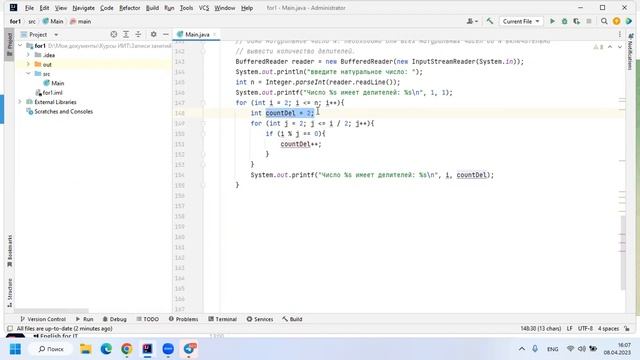This screenshot has width=640, height=360.
Task: Toggle Project tool window side button
Action: (10, 44)
